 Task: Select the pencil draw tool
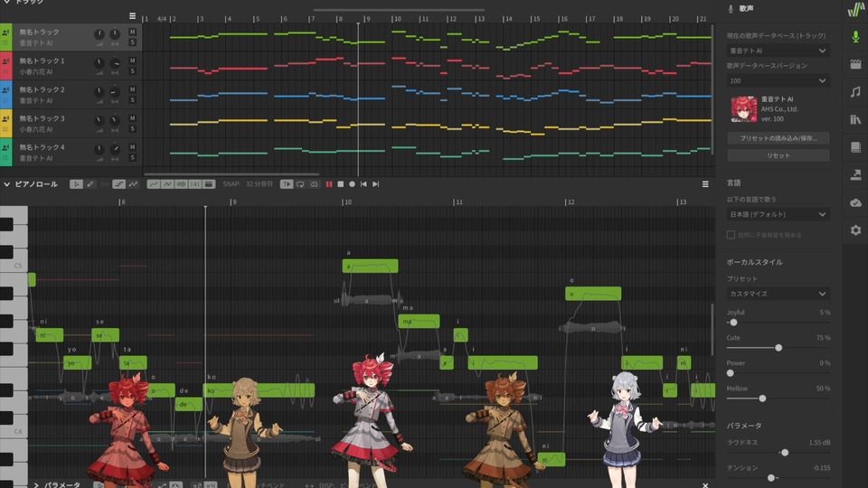pyautogui.click(x=90, y=184)
